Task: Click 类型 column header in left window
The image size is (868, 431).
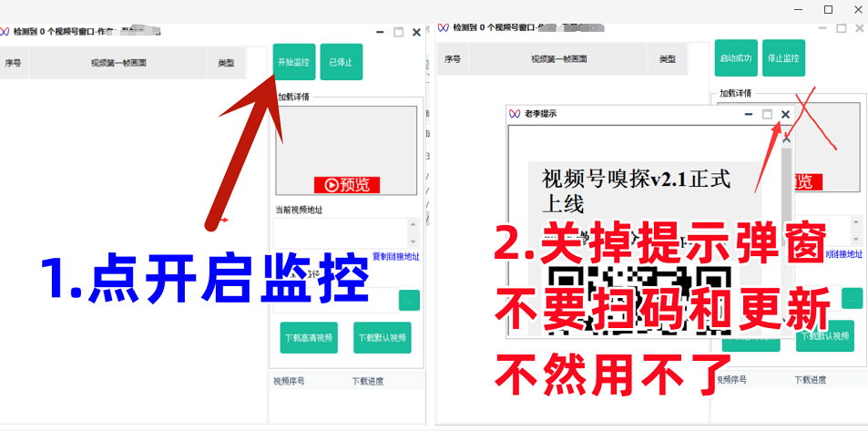Action: click(226, 63)
